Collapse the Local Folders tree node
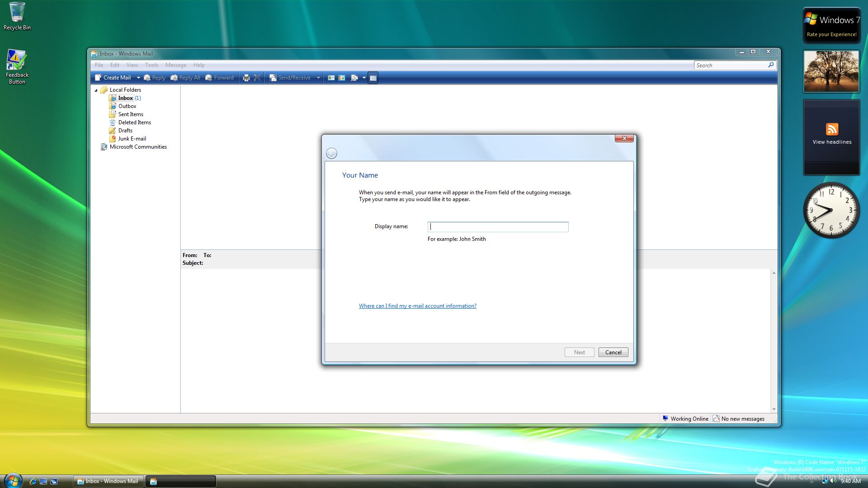Screen dimensions: 868x488 pos(96,90)
